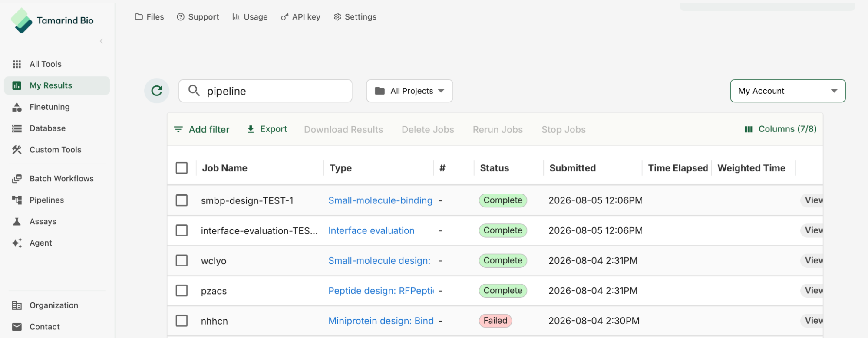This screenshot has width=868, height=338.
Task: Sort by the Submitted column header
Action: tap(572, 168)
